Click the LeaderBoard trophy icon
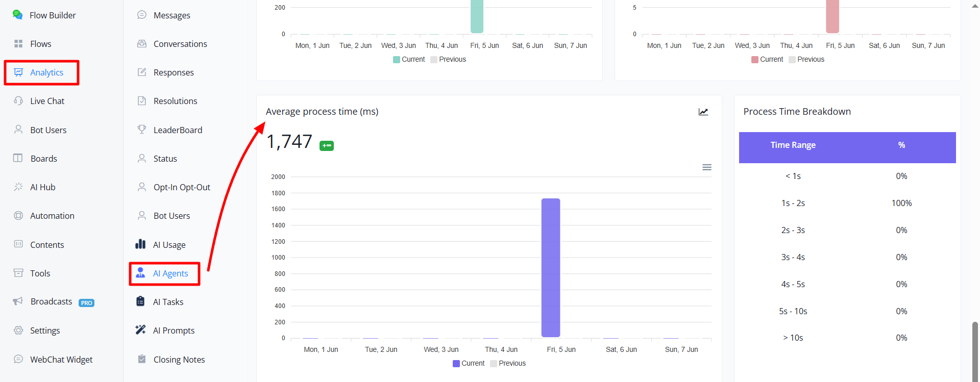Screen dimensions: 980x382 (142, 130)
